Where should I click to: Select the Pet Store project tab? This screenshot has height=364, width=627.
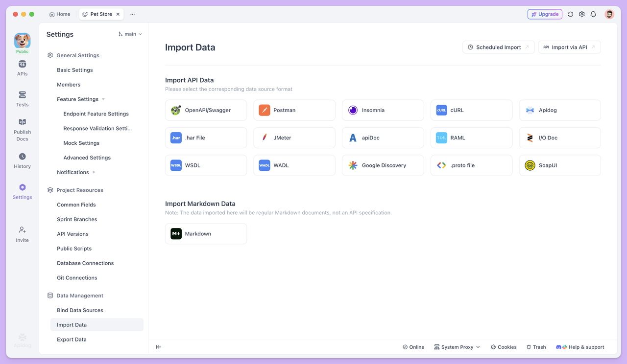tap(100, 14)
